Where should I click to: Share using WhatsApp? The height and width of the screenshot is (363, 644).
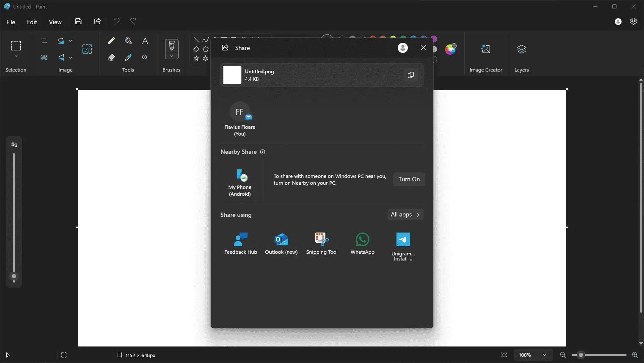point(363,244)
